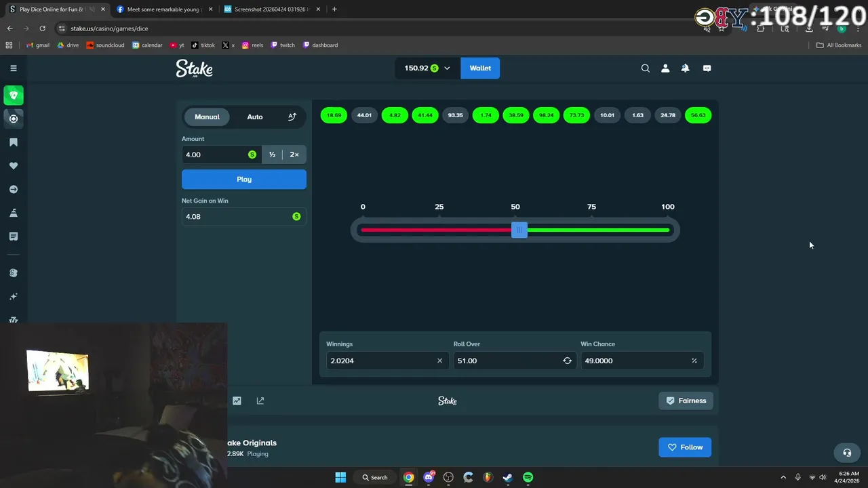Click the sparkle sidebar icon
Image resolution: width=868 pixels, height=488 pixels.
(14, 296)
